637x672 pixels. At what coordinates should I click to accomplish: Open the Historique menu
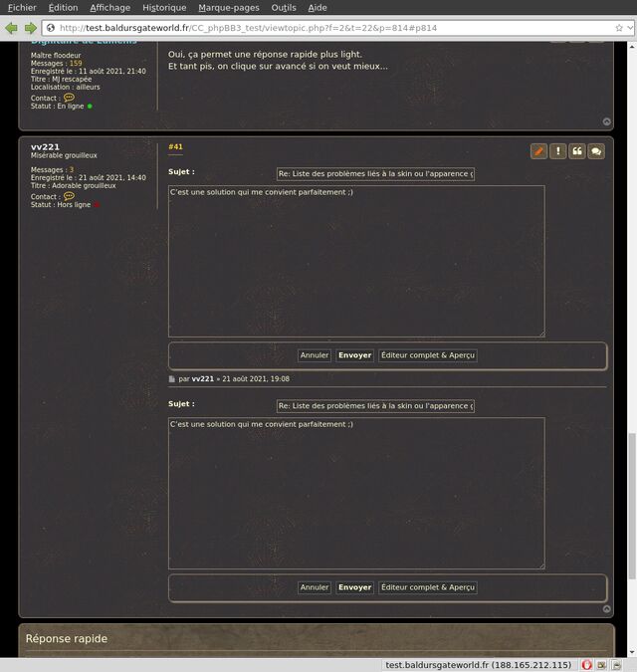click(163, 7)
